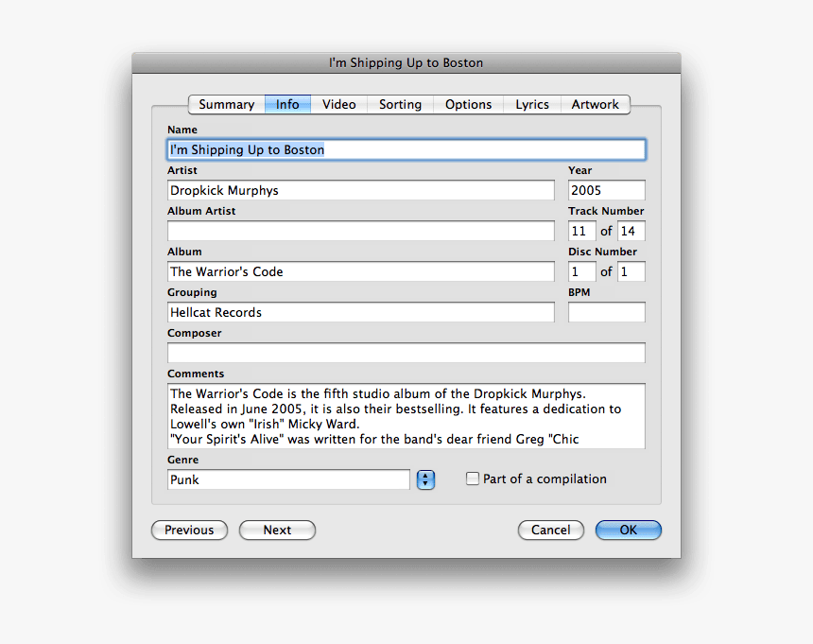Cancel the song info dialog
This screenshot has width=813, height=644.
550,530
